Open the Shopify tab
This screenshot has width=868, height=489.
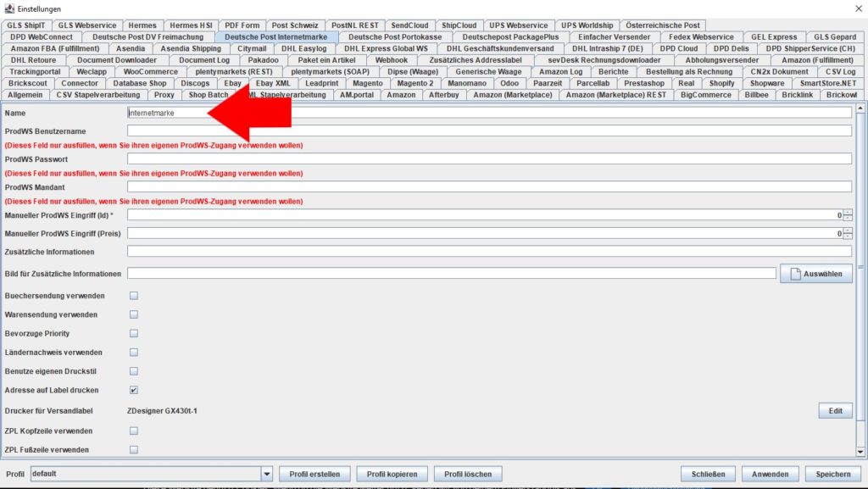tap(721, 84)
